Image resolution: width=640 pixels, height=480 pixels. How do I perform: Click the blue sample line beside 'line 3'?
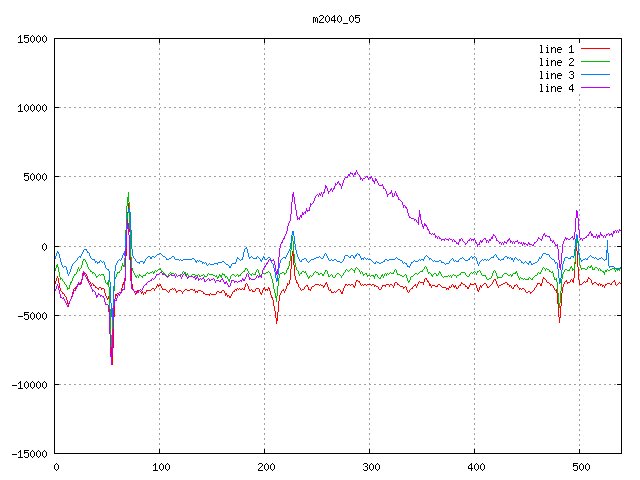(595, 74)
